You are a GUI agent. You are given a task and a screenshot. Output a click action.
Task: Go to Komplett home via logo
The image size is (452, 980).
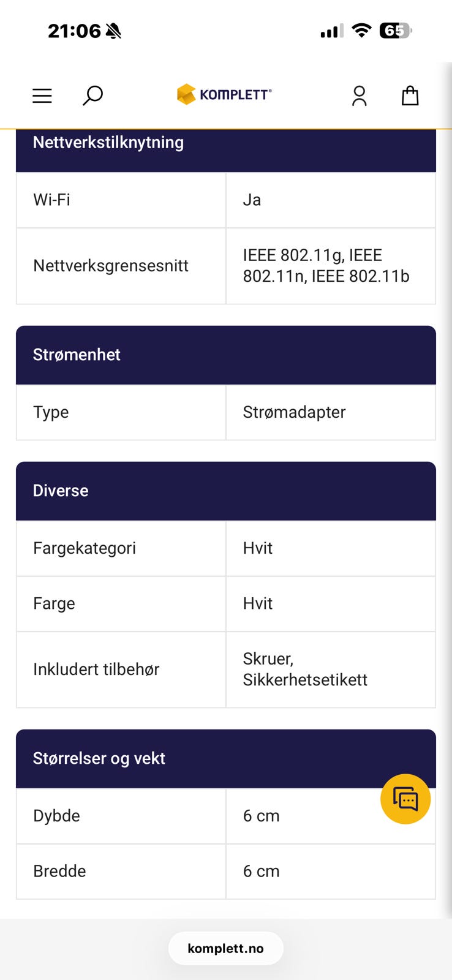pos(224,94)
